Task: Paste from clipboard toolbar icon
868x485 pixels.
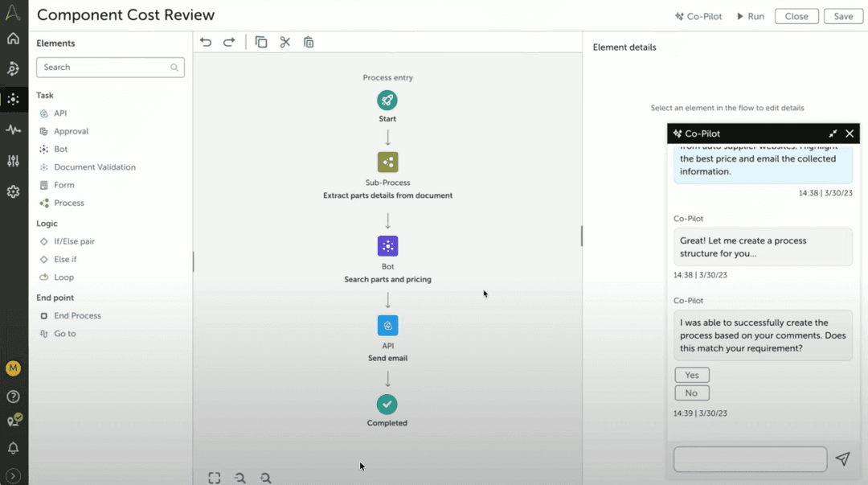Action: (x=309, y=42)
